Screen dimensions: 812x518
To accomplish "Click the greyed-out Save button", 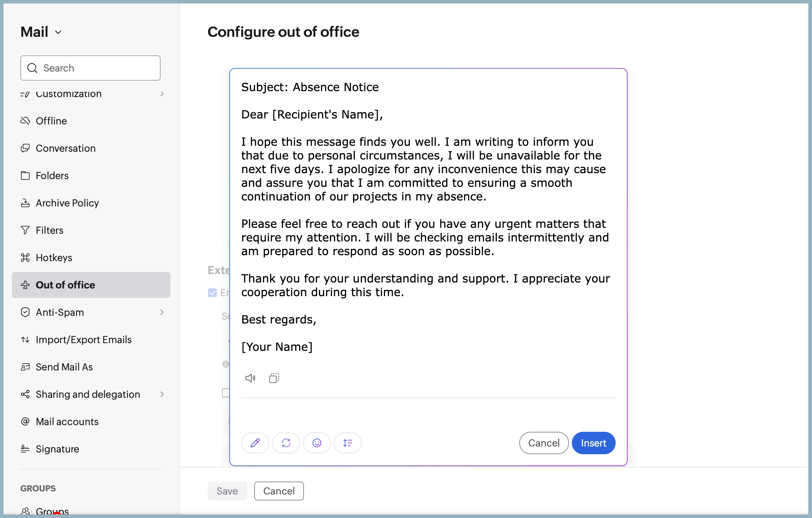I will coord(227,491).
